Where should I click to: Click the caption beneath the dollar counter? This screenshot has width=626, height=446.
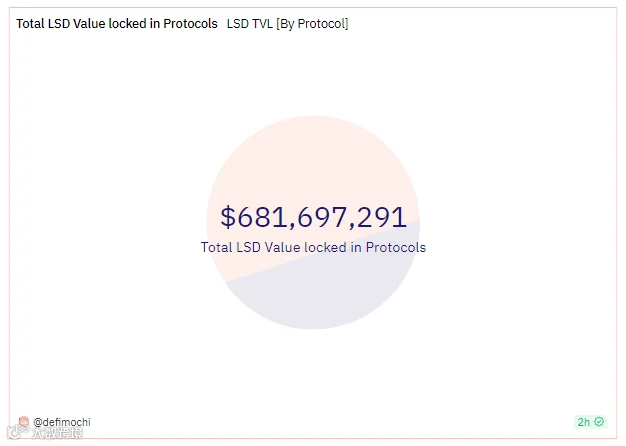pos(313,248)
